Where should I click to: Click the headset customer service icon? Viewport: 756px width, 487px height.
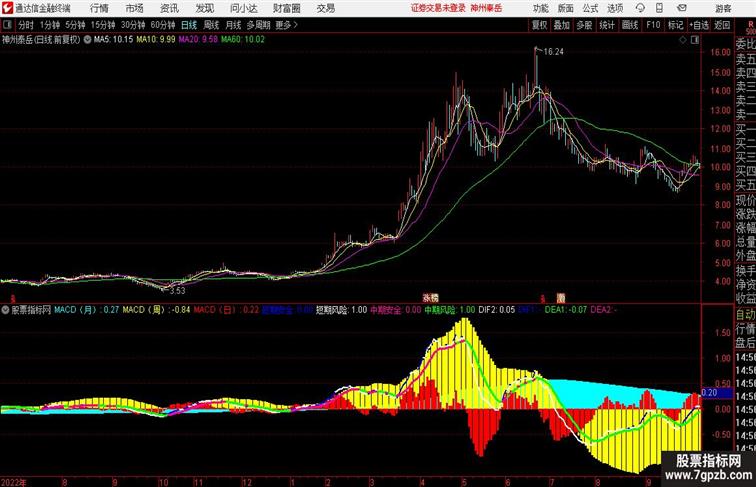click(640, 8)
